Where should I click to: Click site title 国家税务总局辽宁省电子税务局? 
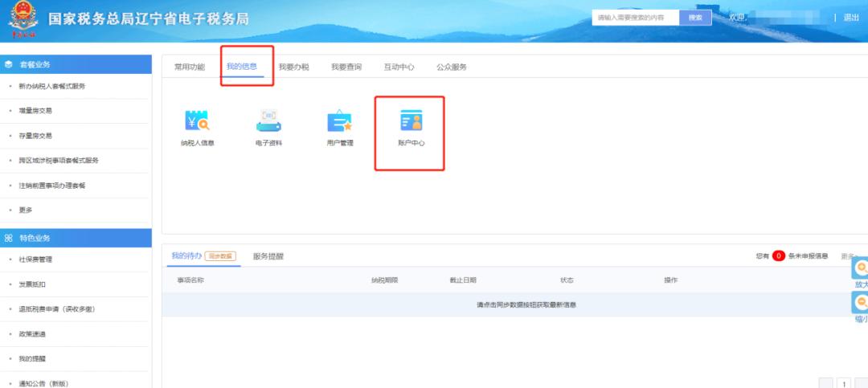pyautogui.click(x=149, y=18)
